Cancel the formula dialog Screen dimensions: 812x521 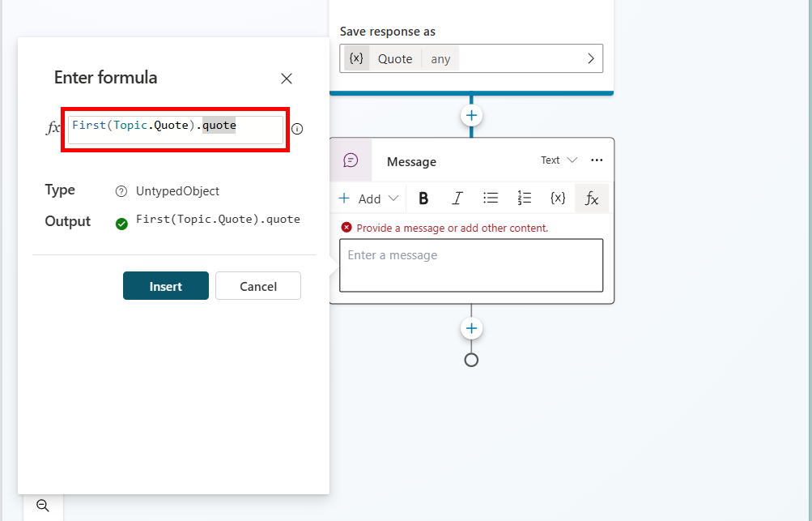click(x=258, y=286)
